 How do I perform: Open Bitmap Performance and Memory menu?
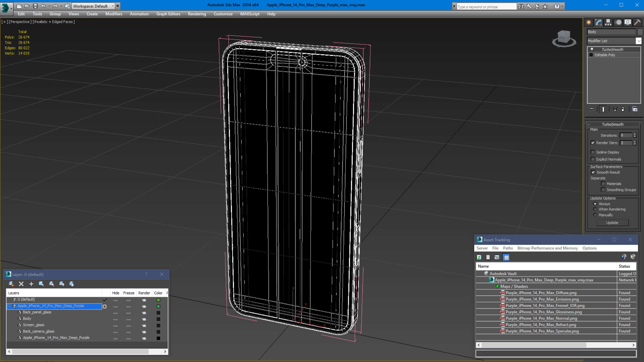pyautogui.click(x=547, y=248)
